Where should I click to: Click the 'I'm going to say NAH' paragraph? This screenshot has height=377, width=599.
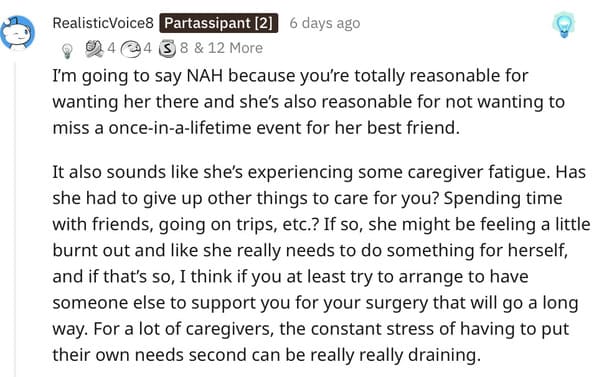click(x=308, y=102)
